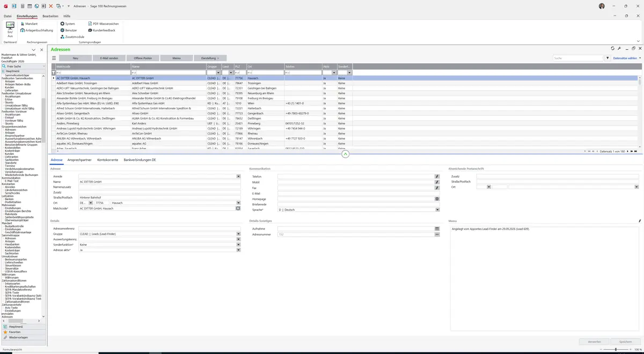644x354 pixels.
Task: Open the Hilfe menu
Action: (67, 16)
